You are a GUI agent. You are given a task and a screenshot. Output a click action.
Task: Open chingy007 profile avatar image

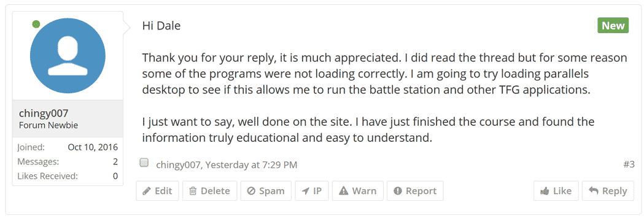(68, 56)
